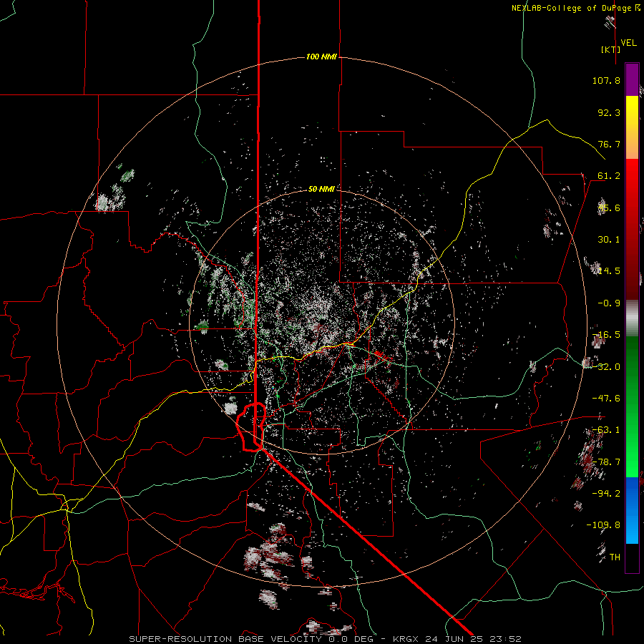The height and width of the screenshot is (644, 644).
Task: Click the -0.9 velocity scale value
Action: click(x=609, y=303)
